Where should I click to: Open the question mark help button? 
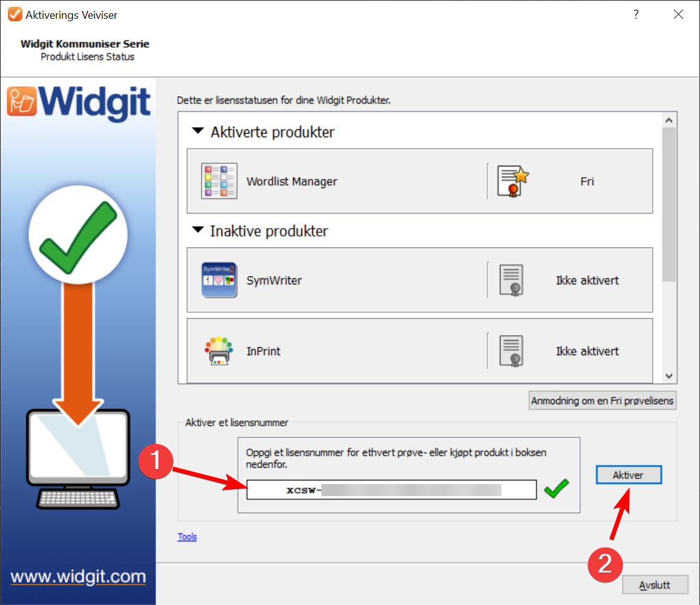636,15
